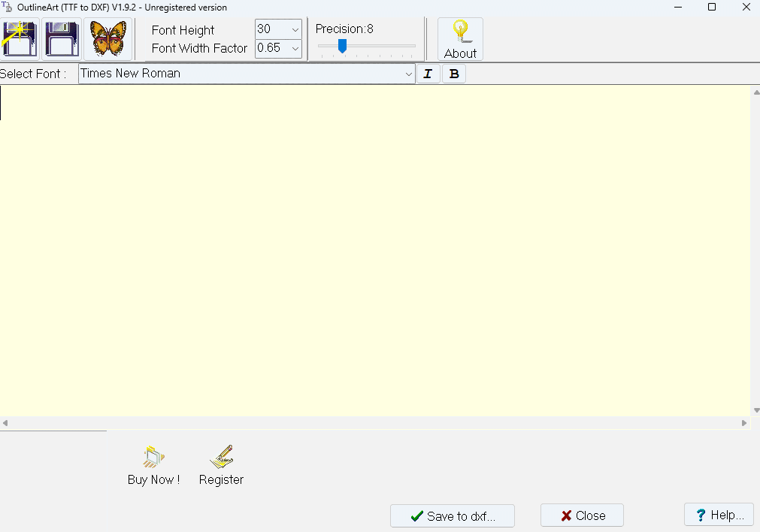This screenshot has width=760, height=532.
Task: Adjust the Precision slider
Action: (x=343, y=45)
